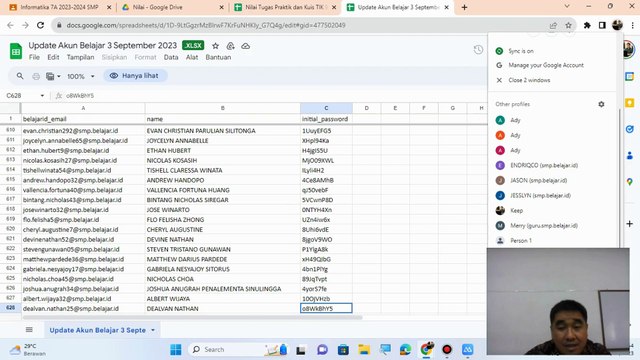Open the File menu
Image resolution: width=640 pixels, height=360 pixels.
(x=34, y=57)
